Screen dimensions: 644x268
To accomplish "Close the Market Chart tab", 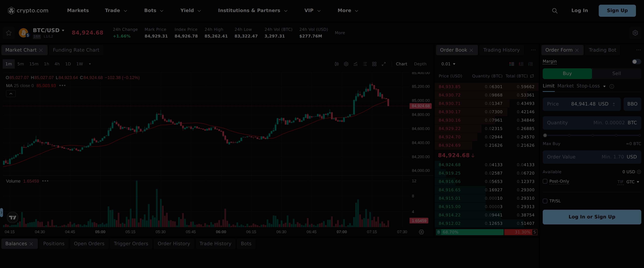I will (x=41, y=50).
